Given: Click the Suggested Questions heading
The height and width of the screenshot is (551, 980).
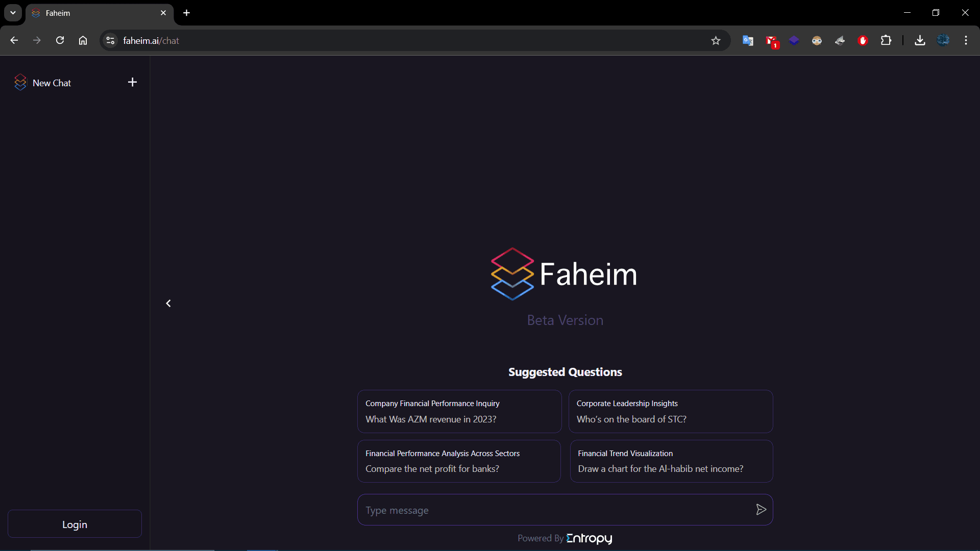Looking at the screenshot, I should 565,372.
